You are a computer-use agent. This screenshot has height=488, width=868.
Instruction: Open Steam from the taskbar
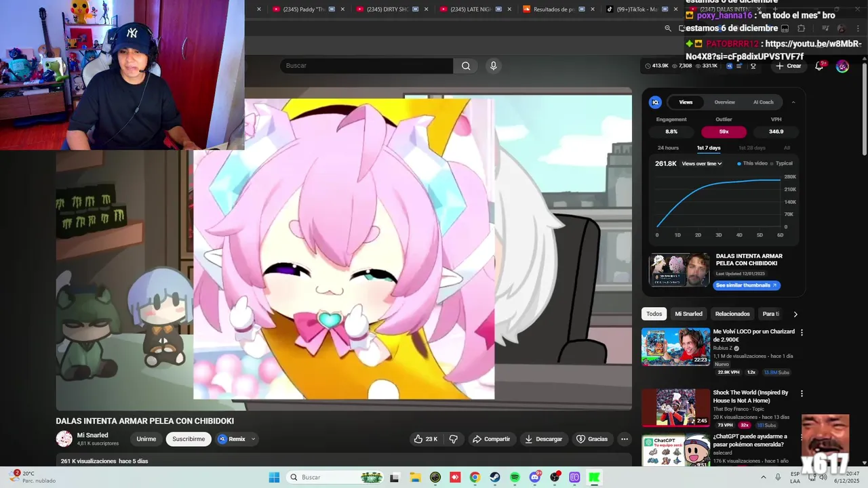pyautogui.click(x=495, y=477)
